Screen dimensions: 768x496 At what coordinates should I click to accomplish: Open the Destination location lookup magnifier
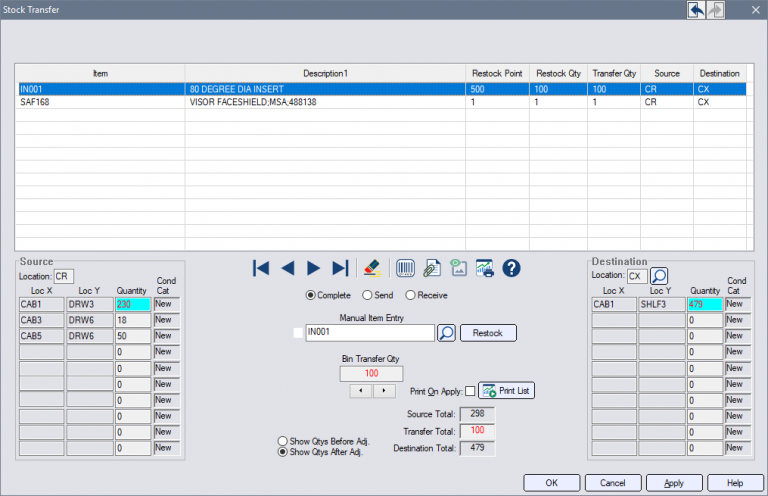click(x=660, y=276)
